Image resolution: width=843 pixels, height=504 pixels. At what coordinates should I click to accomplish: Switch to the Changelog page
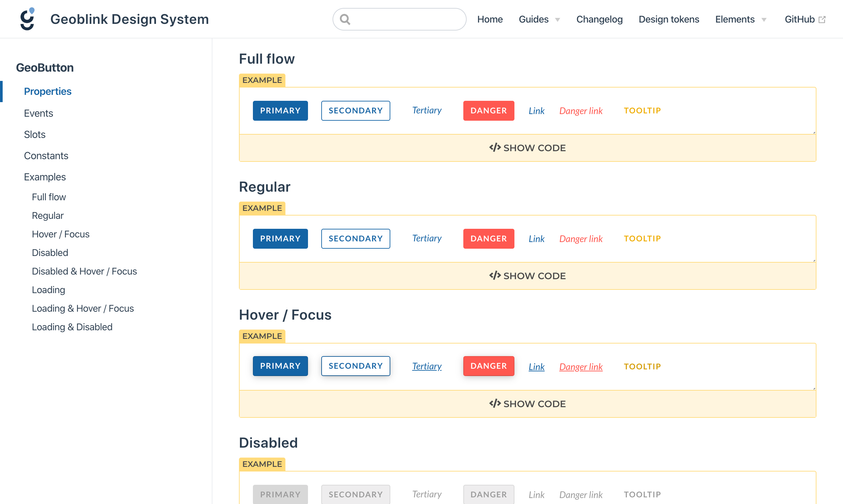(599, 19)
